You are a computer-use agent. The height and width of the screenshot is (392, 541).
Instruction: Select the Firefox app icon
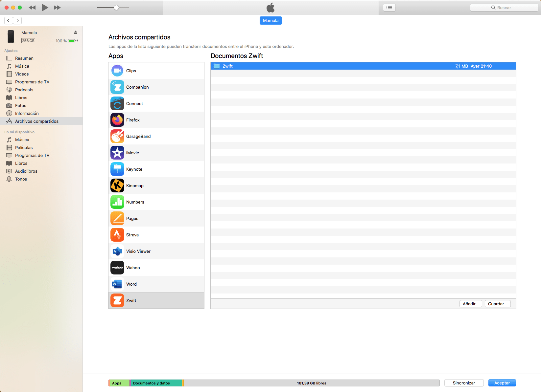click(117, 120)
